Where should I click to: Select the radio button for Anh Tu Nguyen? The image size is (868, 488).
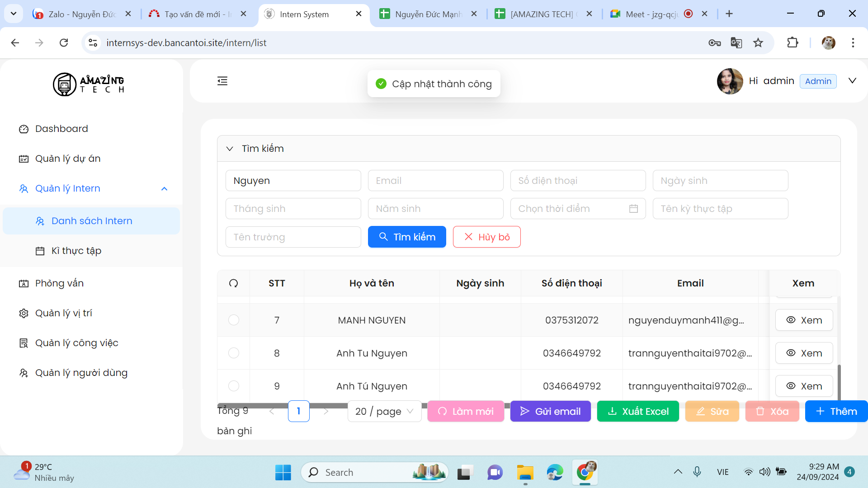pyautogui.click(x=233, y=353)
